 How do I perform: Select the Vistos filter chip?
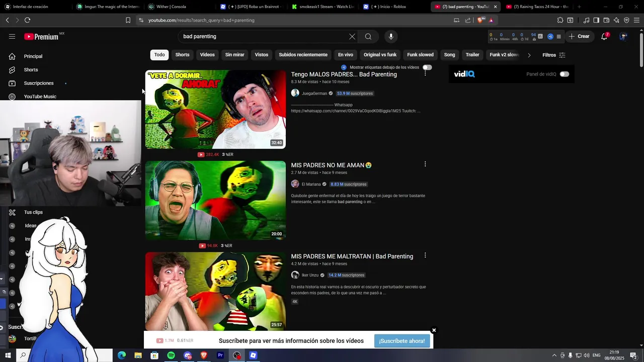(262, 55)
